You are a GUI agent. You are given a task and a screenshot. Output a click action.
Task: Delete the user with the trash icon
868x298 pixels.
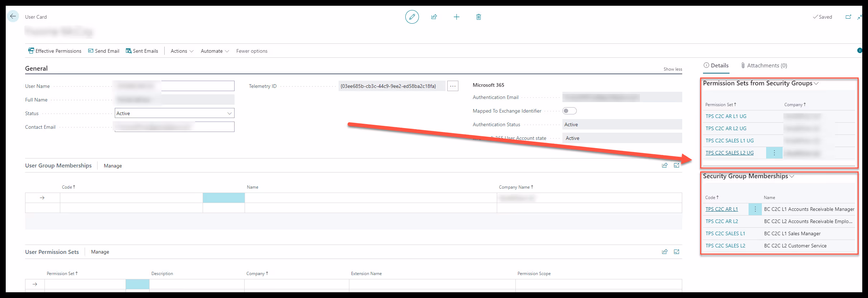click(x=478, y=17)
